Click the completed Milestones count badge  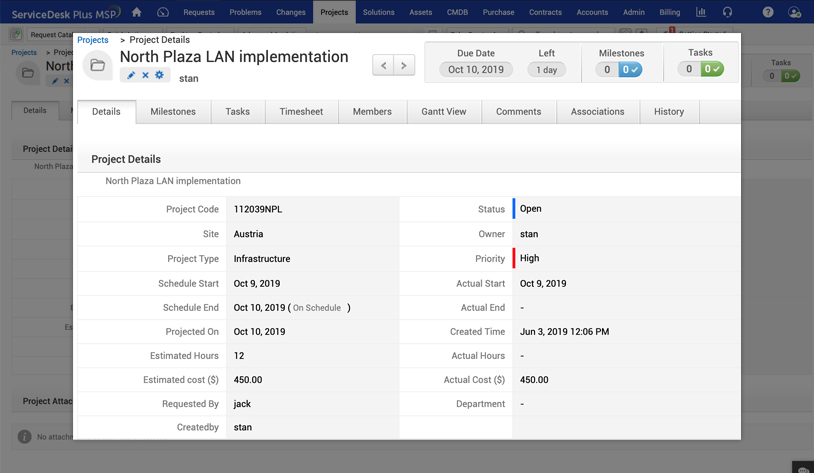pos(631,69)
